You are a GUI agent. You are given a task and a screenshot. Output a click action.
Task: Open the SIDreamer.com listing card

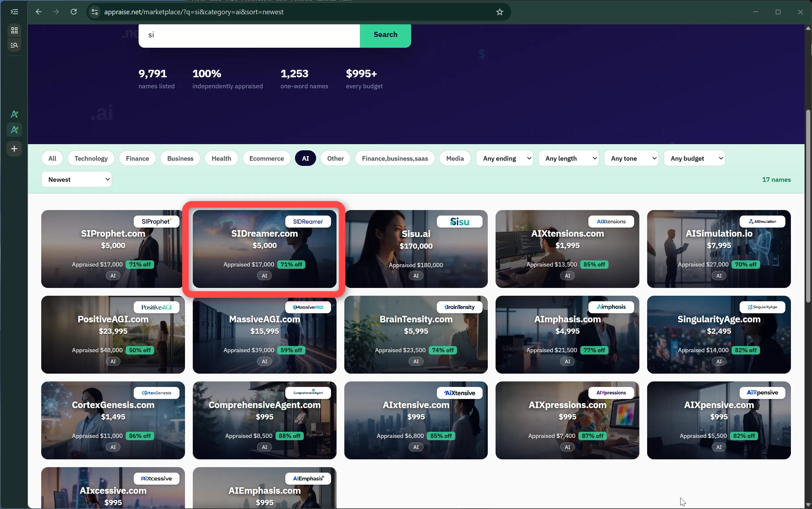[265, 249]
